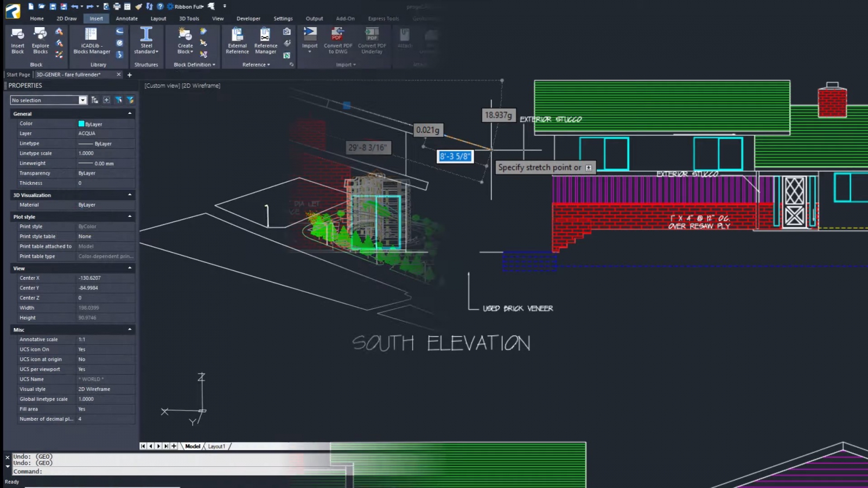The width and height of the screenshot is (868, 488).
Task: Switch to the 2D Draw ribbon tab
Action: [x=67, y=18]
